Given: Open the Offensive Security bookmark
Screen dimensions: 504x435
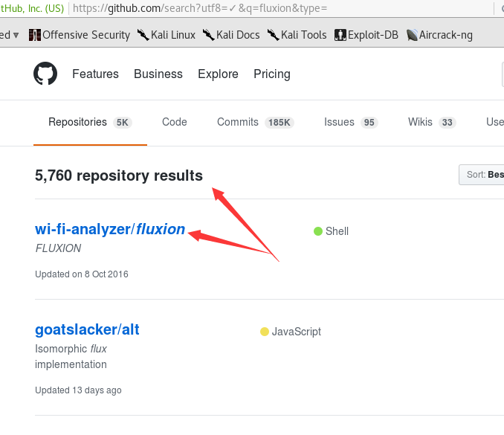Looking at the screenshot, I should click(80, 35).
